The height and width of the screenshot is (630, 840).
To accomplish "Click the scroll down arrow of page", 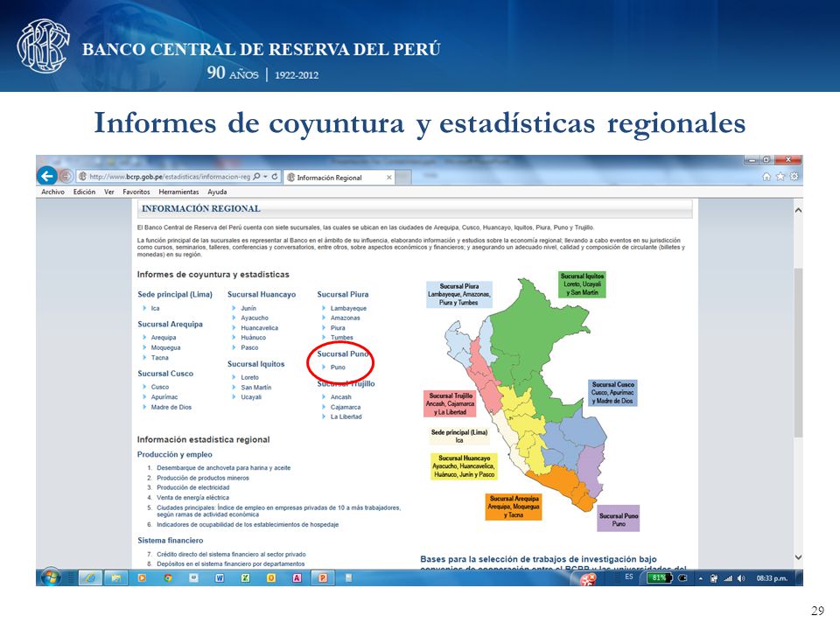I will [798, 557].
